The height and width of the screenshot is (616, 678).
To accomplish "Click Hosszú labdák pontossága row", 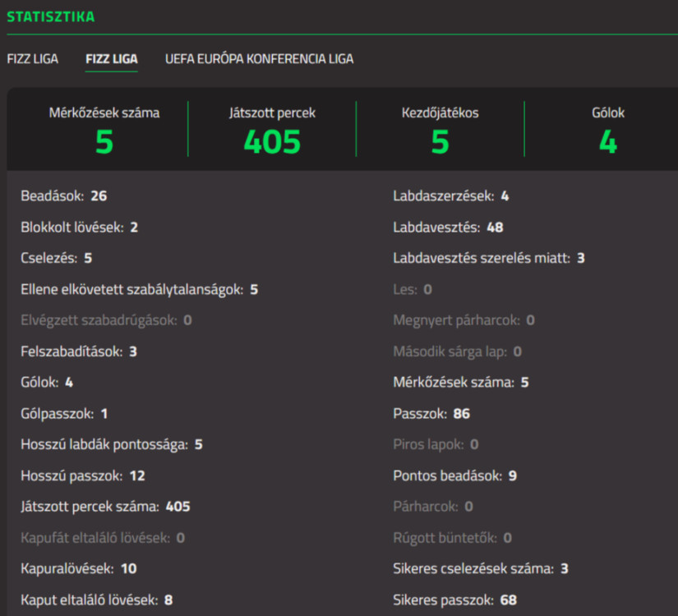I will [x=111, y=444].
